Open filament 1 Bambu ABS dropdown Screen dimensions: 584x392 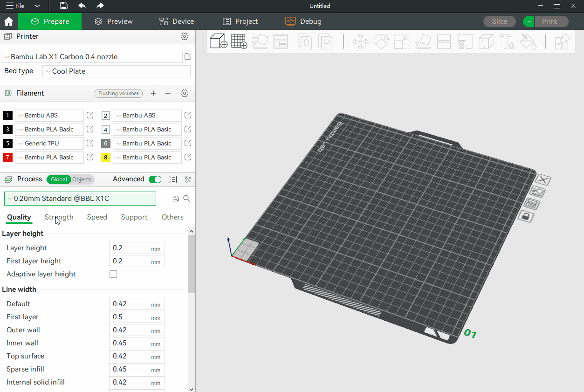point(49,116)
